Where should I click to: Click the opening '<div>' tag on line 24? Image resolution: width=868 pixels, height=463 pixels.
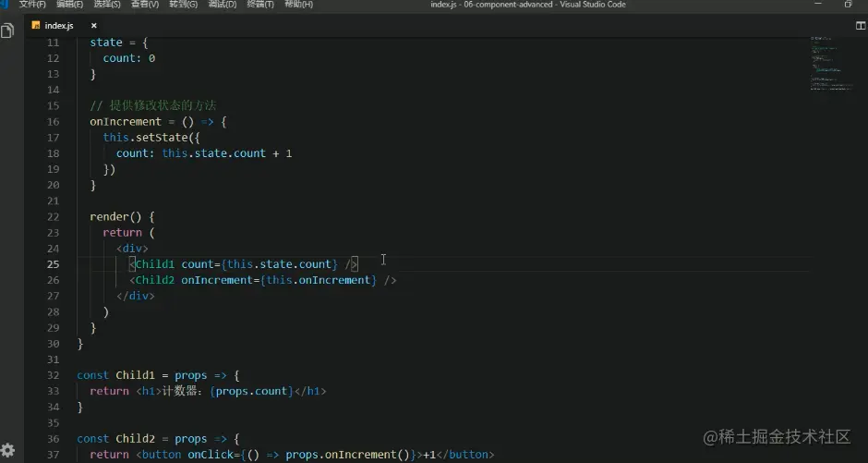click(132, 249)
